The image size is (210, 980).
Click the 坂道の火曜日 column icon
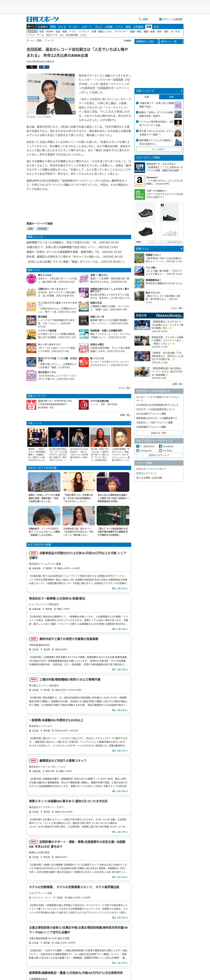click(84, 348)
